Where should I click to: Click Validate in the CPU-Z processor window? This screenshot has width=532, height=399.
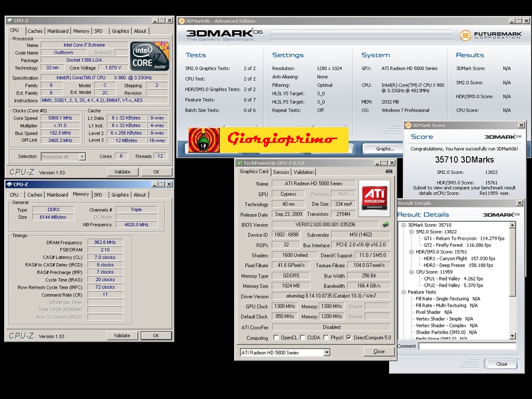pos(122,171)
